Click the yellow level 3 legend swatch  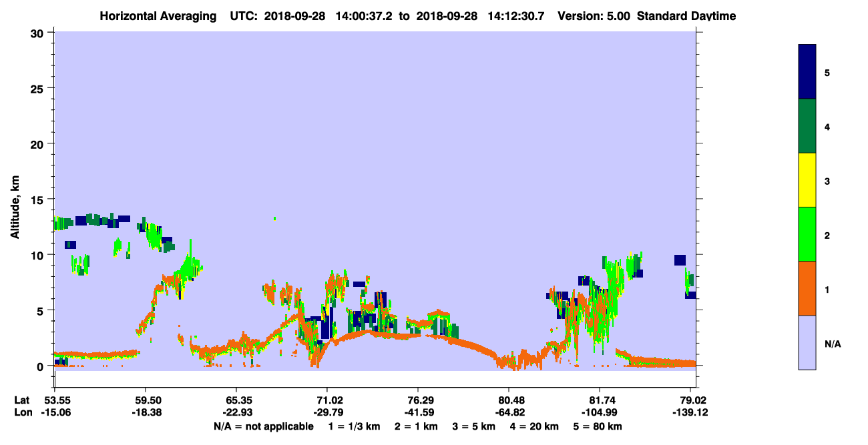[x=807, y=180]
